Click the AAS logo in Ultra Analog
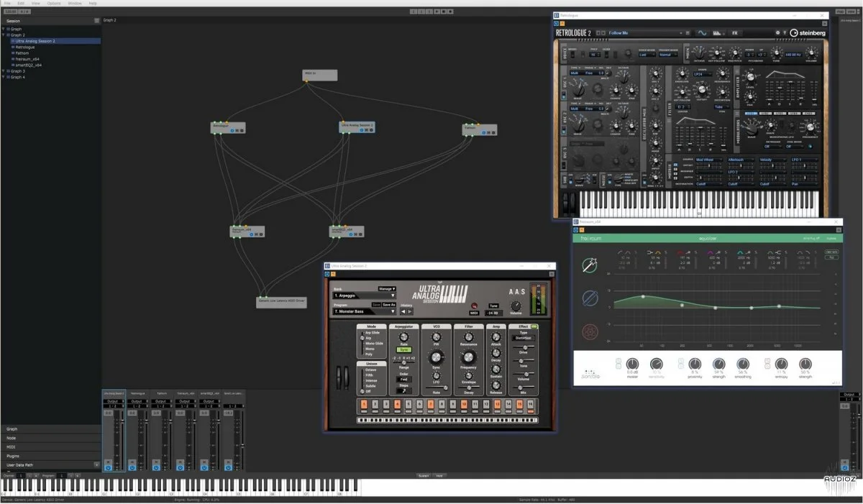Image resolution: width=863 pixels, height=504 pixels. point(517,292)
